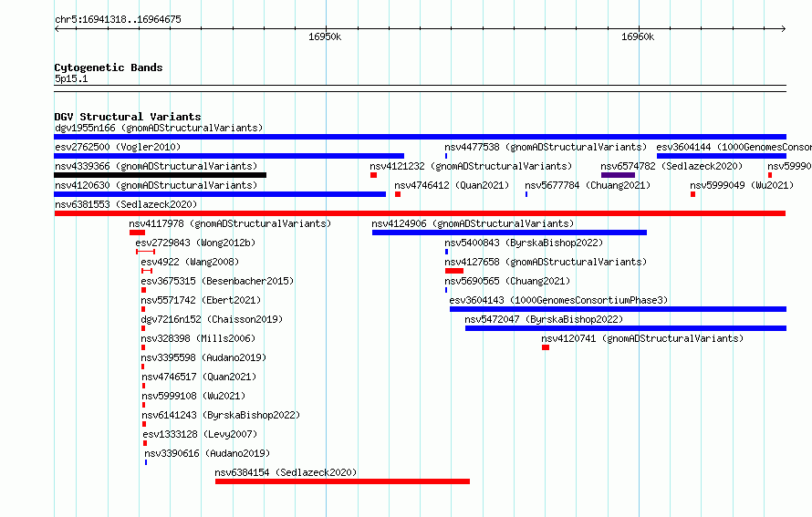Image resolution: width=812 pixels, height=517 pixels.
Task: Click nsv4117978 gnomAD variant label
Action: point(230,223)
